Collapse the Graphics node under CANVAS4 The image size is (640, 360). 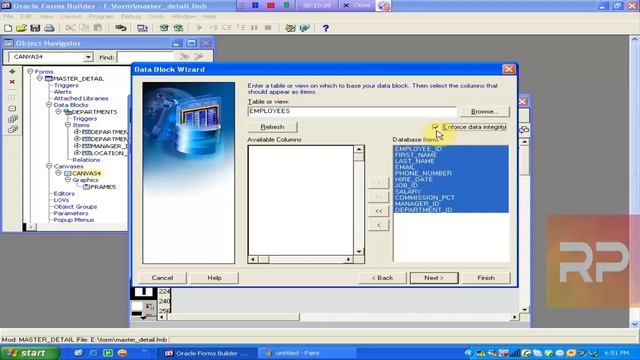(x=68, y=180)
